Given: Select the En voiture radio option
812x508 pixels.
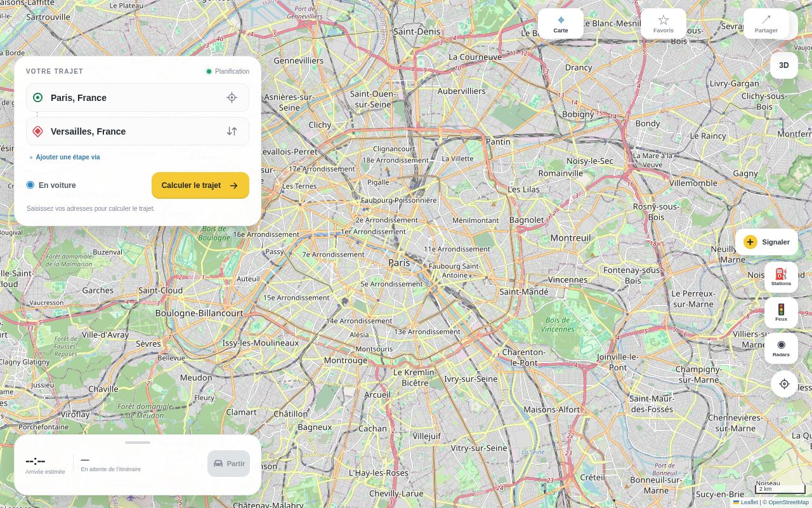Looking at the screenshot, I should point(30,185).
